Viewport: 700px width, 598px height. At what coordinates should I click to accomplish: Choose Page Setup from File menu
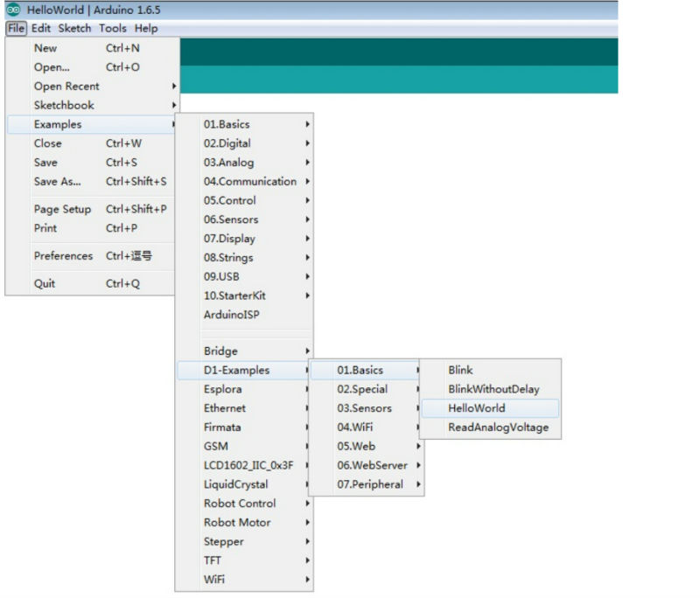point(62,209)
